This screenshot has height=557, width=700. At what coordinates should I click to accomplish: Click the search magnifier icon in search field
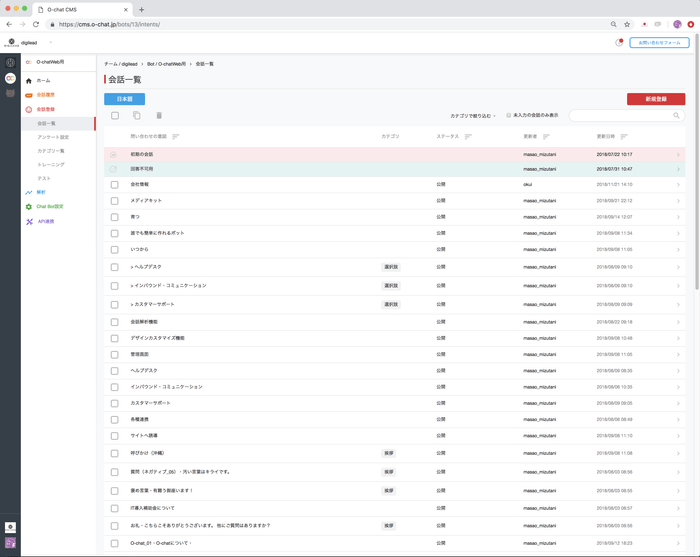[x=676, y=116]
